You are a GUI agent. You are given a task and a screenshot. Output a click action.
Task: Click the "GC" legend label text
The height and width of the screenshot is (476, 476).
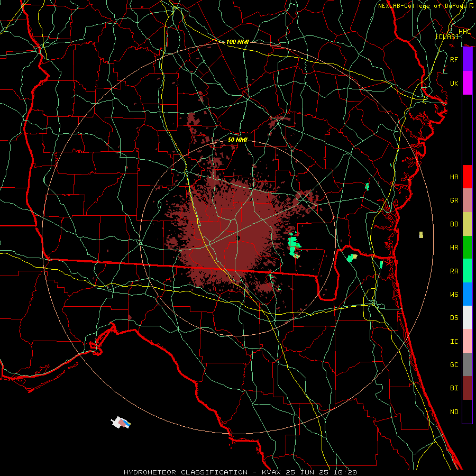point(454,365)
